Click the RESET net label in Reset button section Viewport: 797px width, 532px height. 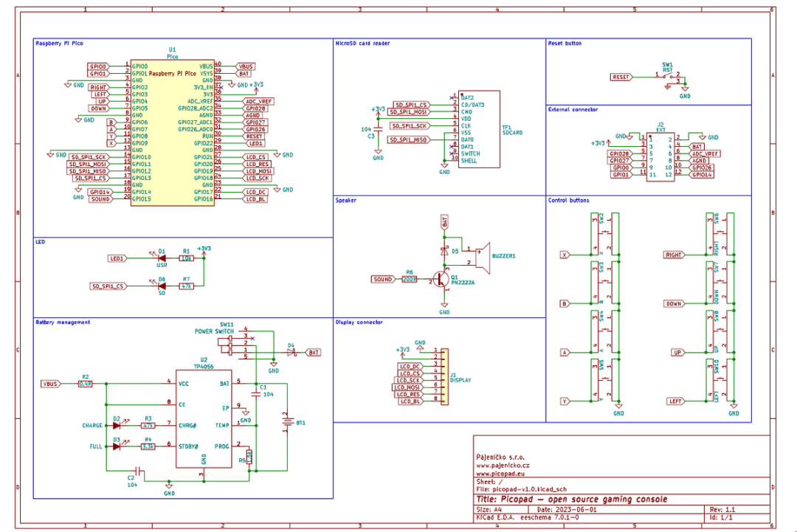621,77
